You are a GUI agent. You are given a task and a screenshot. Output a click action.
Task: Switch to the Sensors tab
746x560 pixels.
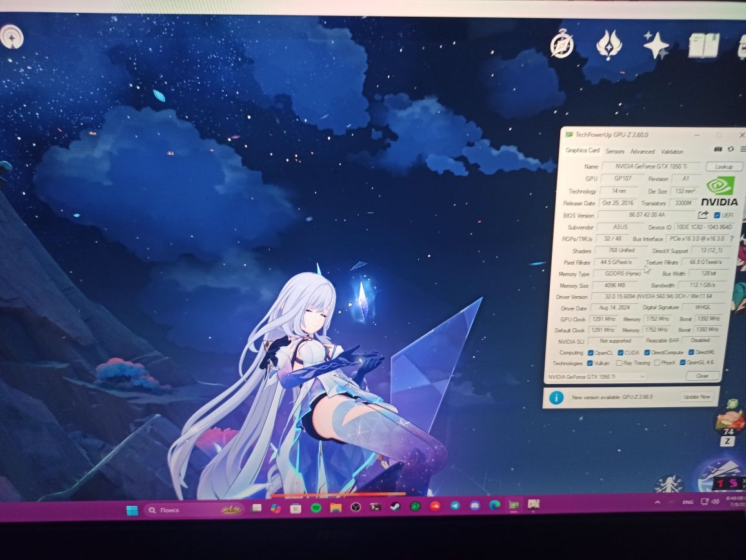(x=615, y=152)
